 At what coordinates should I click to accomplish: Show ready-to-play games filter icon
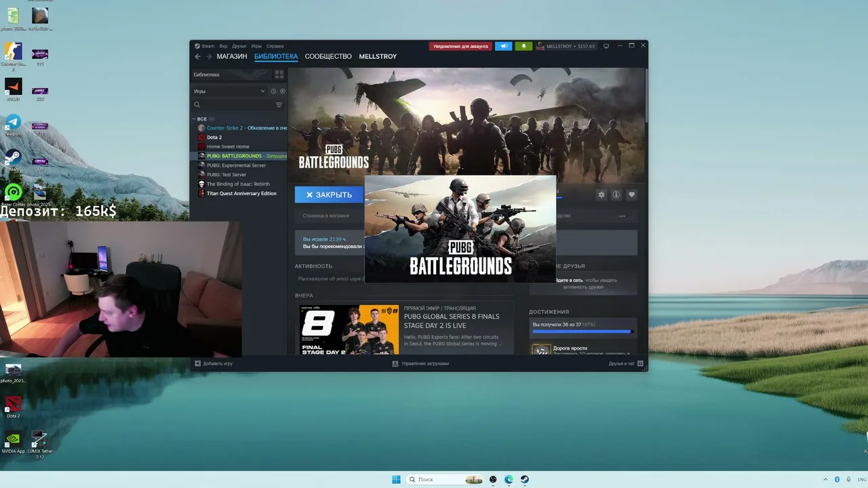click(283, 91)
